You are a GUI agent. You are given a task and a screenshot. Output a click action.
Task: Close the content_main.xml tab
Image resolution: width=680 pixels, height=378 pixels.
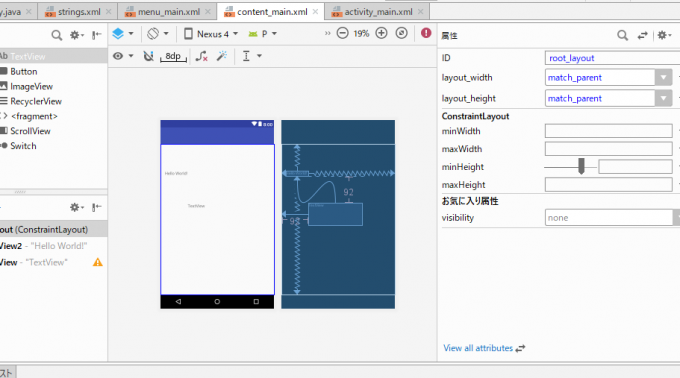315,12
